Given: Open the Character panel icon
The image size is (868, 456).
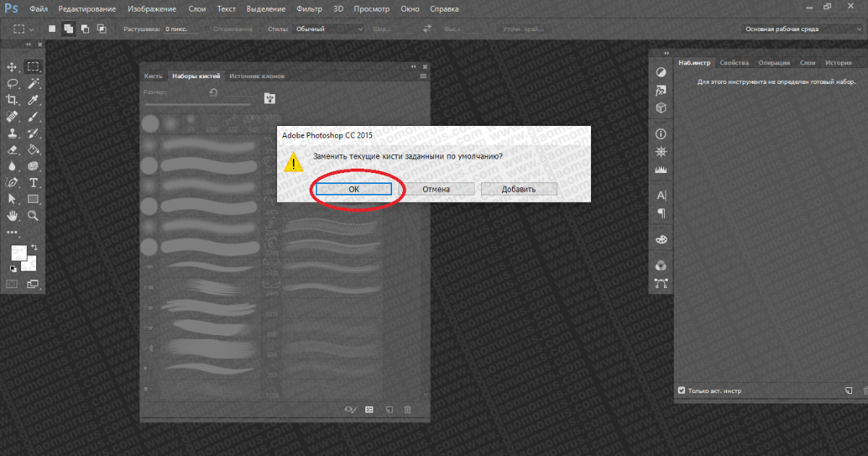Looking at the screenshot, I should click(x=660, y=195).
